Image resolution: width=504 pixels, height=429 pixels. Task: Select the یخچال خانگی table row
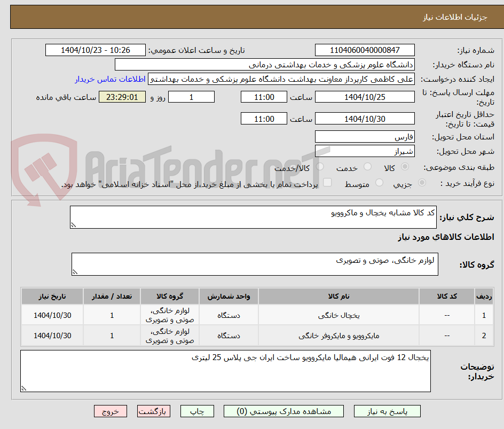pos(252,314)
